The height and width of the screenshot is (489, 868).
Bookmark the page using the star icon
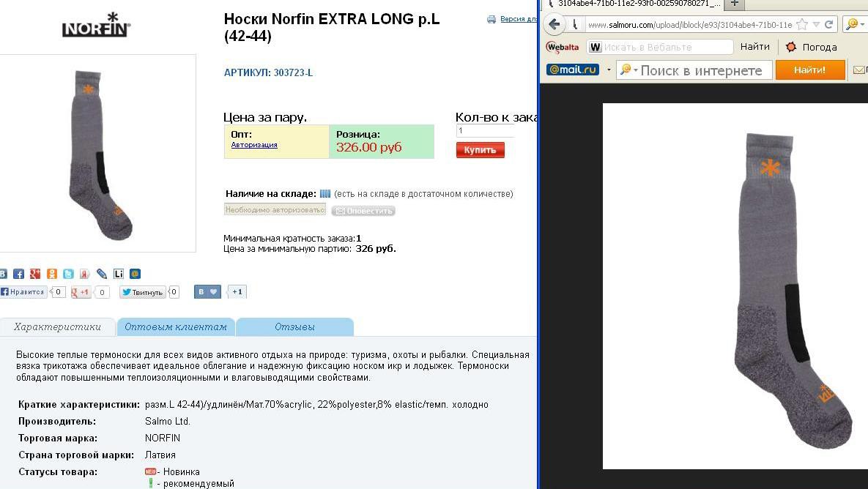(x=801, y=24)
